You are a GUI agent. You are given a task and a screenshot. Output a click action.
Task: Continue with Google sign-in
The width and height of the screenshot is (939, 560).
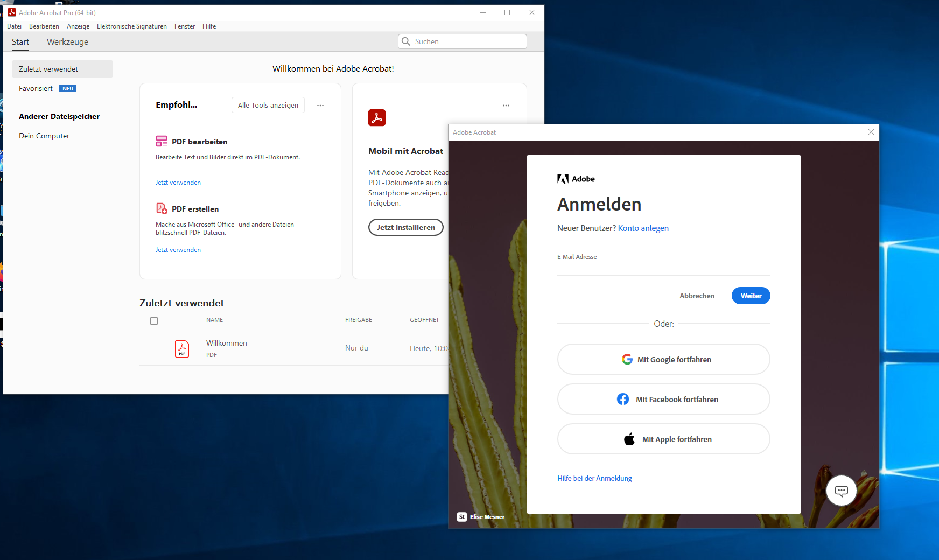pyautogui.click(x=663, y=360)
